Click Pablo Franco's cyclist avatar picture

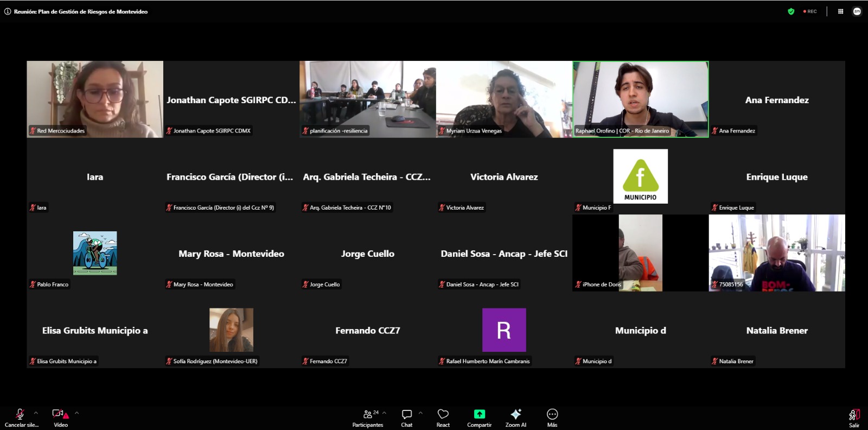95,253
